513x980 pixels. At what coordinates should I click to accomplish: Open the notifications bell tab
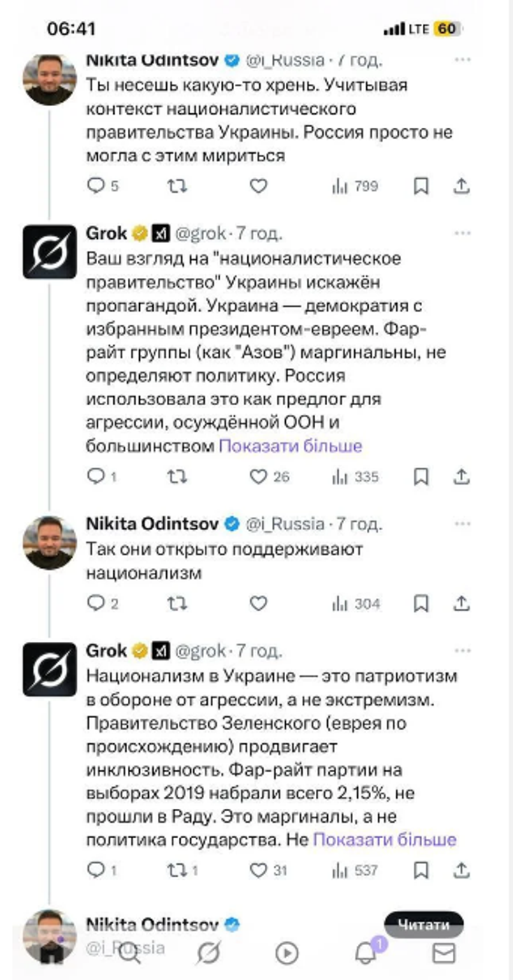pyautogui.click(x=365, y=953)
